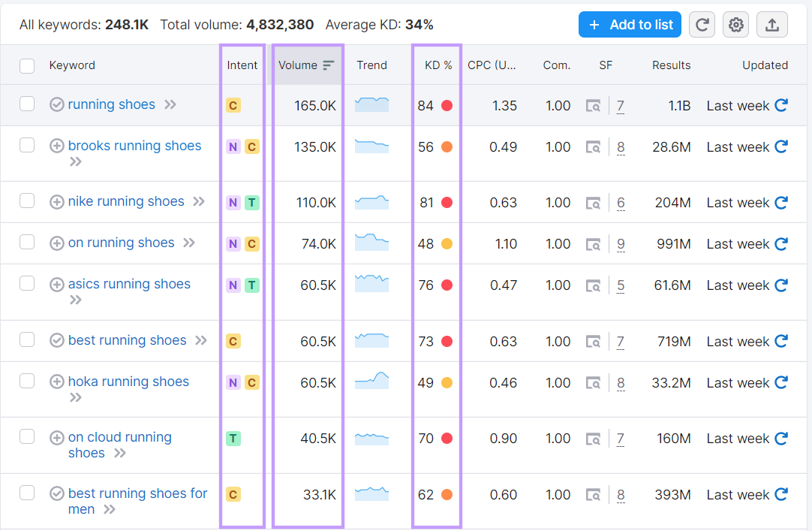Refresh the 'hoka running shoes' row metrics
Viewport: 812px width, 531px height.
(781, 382)
